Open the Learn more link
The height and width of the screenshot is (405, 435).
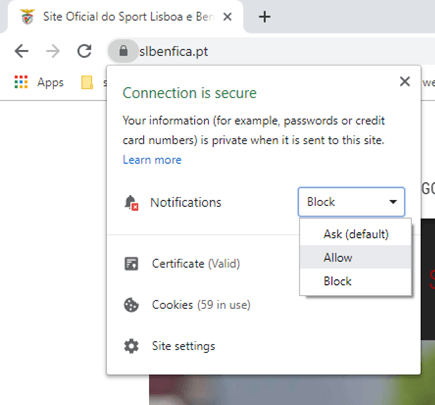[152, 160]
